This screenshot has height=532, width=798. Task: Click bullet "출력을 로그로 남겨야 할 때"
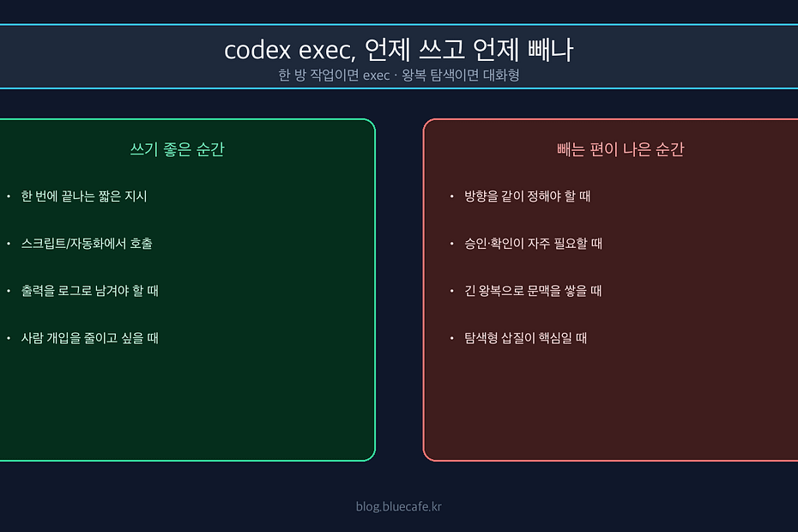89,291
